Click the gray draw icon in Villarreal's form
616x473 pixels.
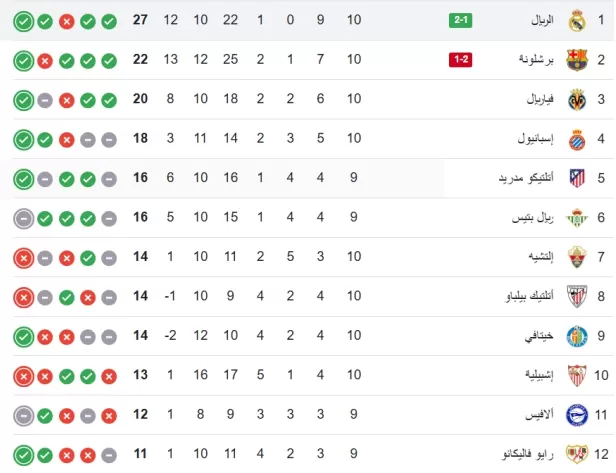click(45, 100)
